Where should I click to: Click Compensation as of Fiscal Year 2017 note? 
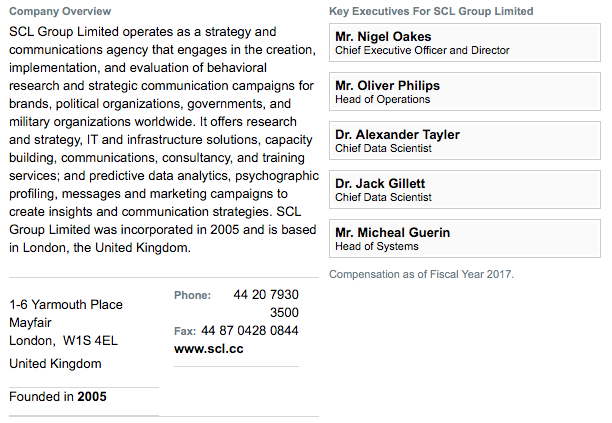[422, 274]
